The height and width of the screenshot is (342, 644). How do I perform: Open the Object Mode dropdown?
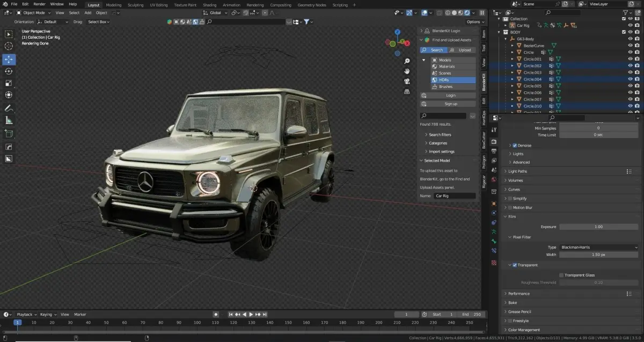point(34,12)
